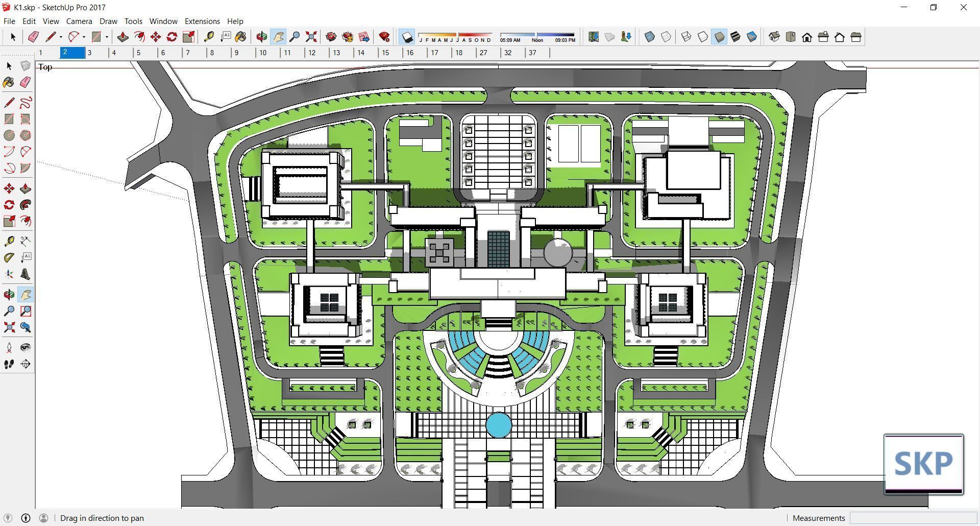
Task: Open the Extensions menu
Action: [x=202, y=21]
